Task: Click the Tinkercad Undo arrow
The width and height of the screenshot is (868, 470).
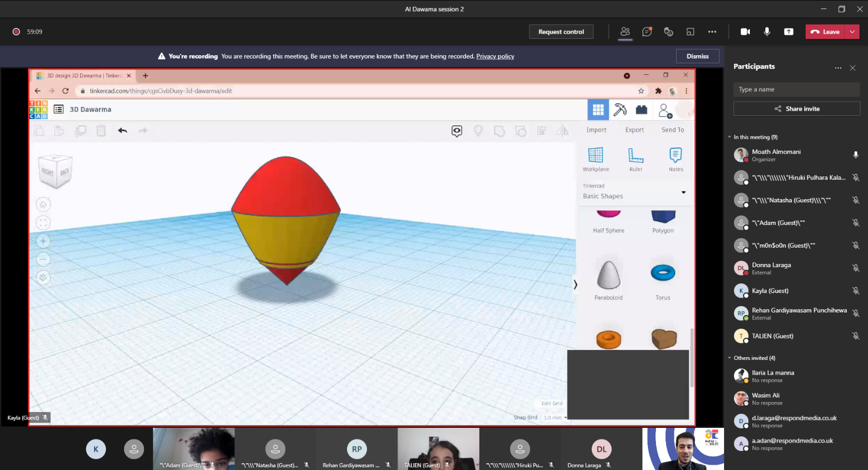Action: coord(122,131)
